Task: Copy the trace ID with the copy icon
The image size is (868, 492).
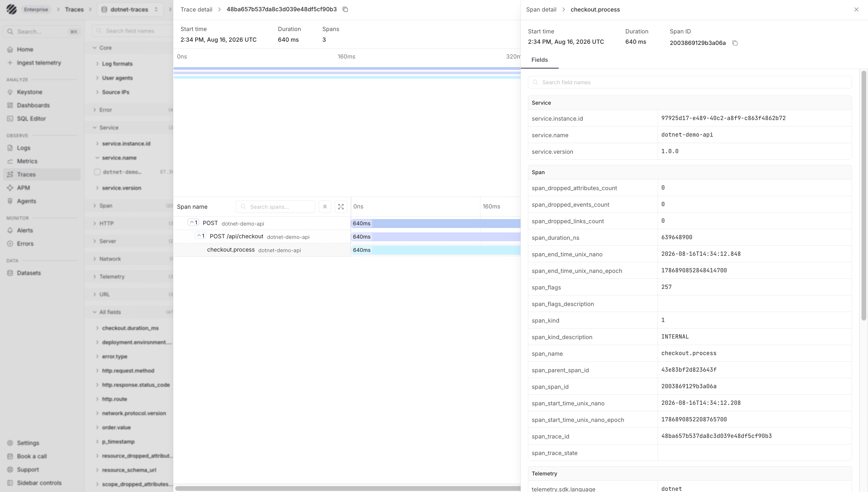Action: tap(345, 9)
